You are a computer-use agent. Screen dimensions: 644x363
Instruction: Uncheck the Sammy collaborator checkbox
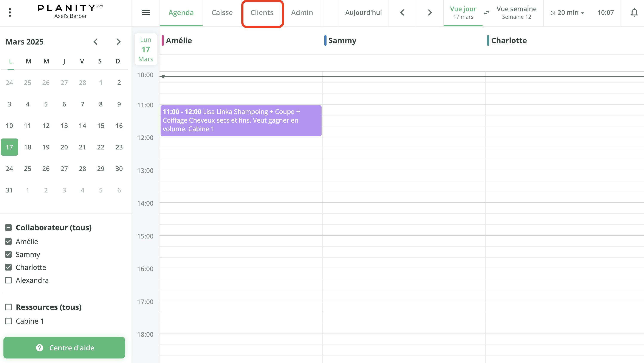coord(8,254)
